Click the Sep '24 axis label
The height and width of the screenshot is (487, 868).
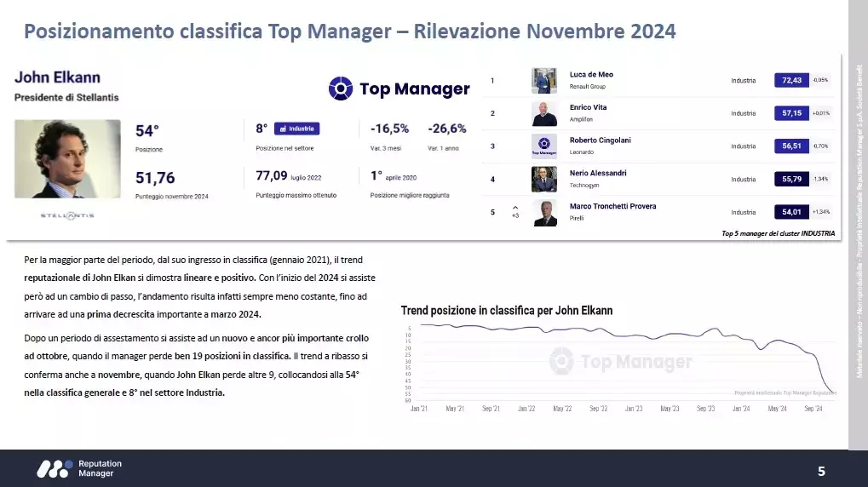coord(813,409)
